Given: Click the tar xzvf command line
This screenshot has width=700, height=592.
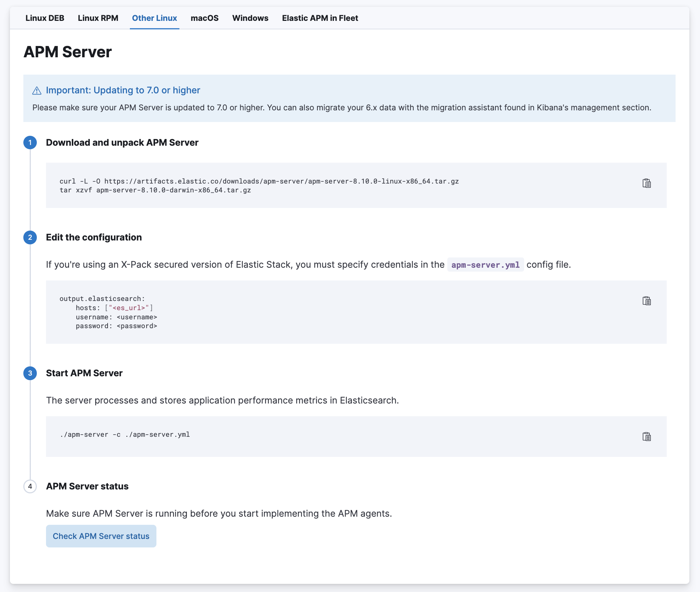Looking at the screenshot, I should [155, 190].
